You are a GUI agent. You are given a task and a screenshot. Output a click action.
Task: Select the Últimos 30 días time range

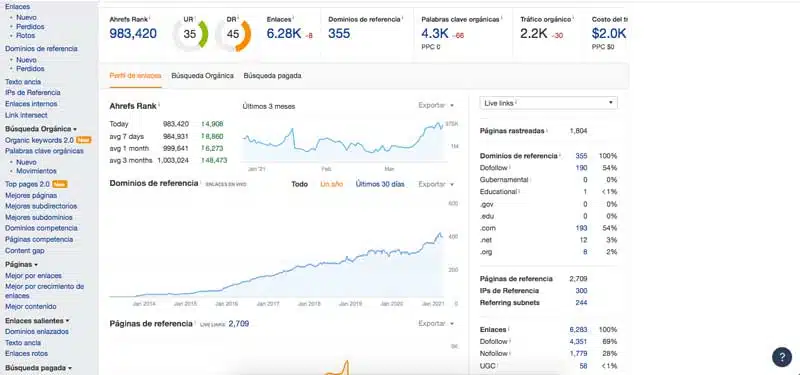(x=380, y=184)
